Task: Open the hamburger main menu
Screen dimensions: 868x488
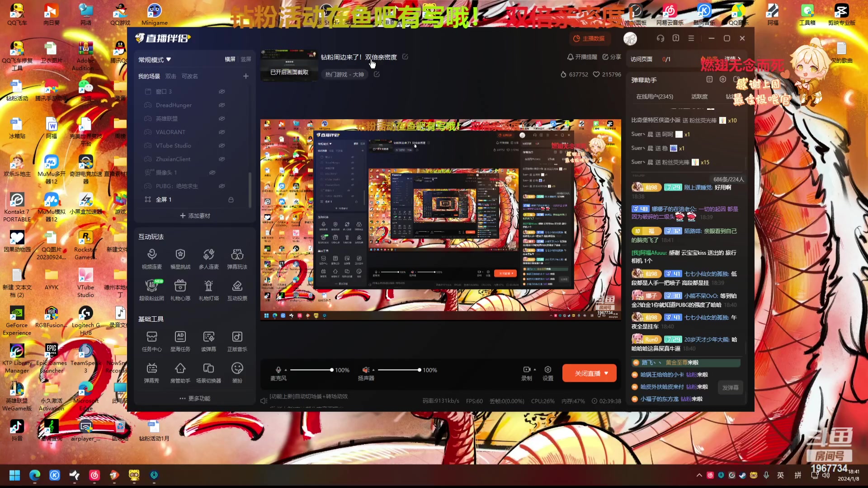Action: click(691, 38)
